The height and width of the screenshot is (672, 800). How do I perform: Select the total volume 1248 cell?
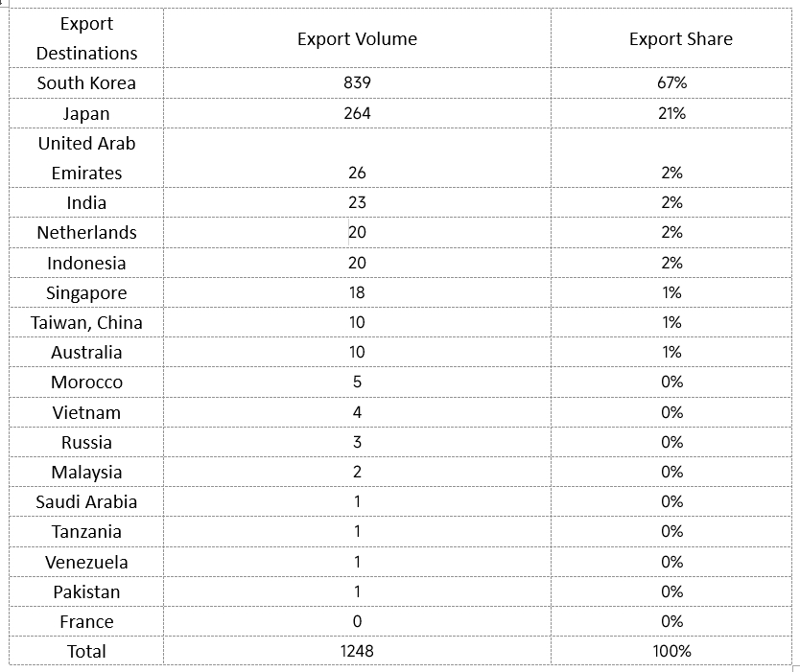click(x=357, y=651)
